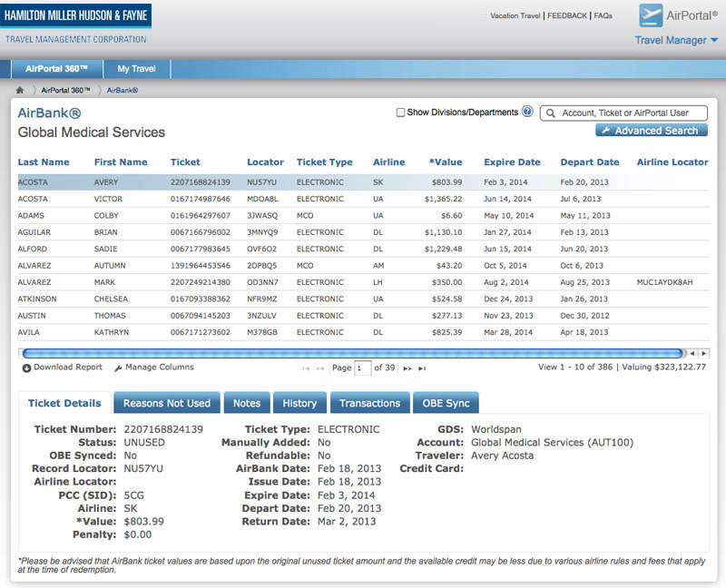Sort by Ticket Type column header
The width and height of the screenshot is (726, 588).
[x=325, y=162]
